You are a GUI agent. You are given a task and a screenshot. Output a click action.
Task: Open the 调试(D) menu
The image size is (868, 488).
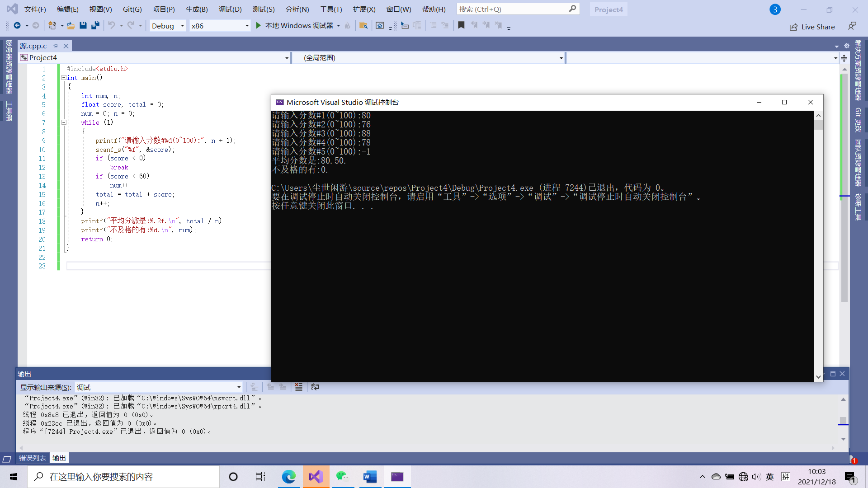230,9
